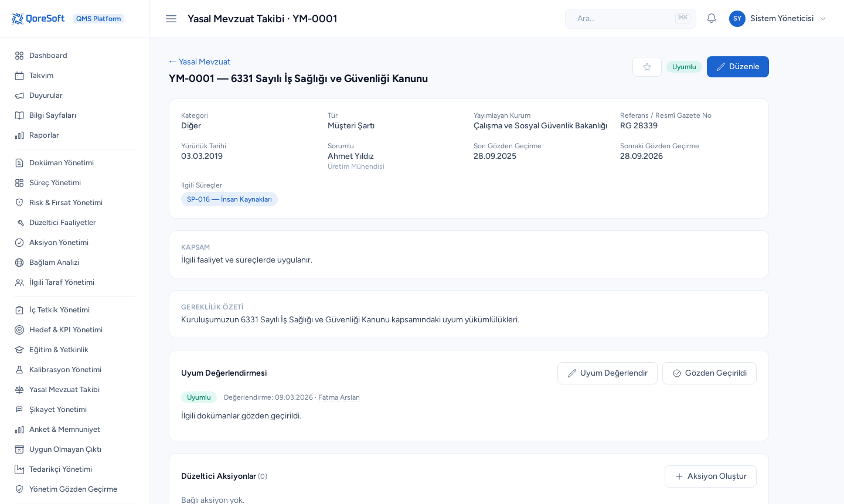Viewport: 844px width, 504px height.
Task: Click the Aksiyon Oluştur button
Action: 710,476
